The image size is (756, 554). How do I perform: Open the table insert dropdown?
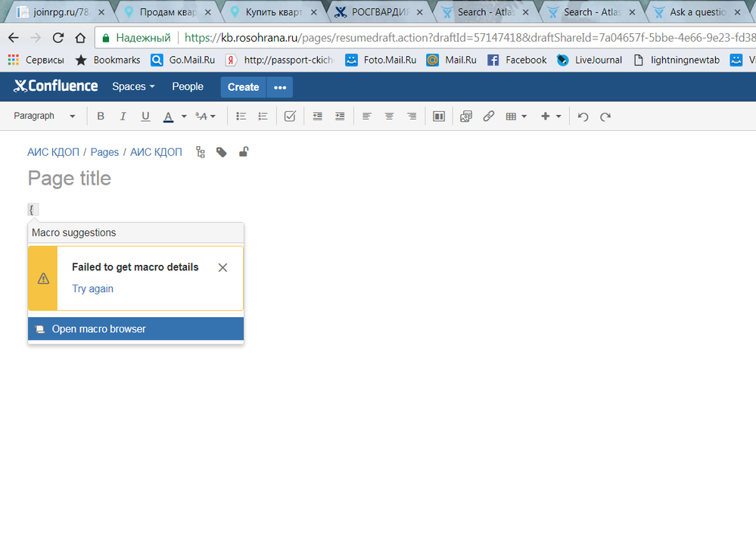point(516,117)
